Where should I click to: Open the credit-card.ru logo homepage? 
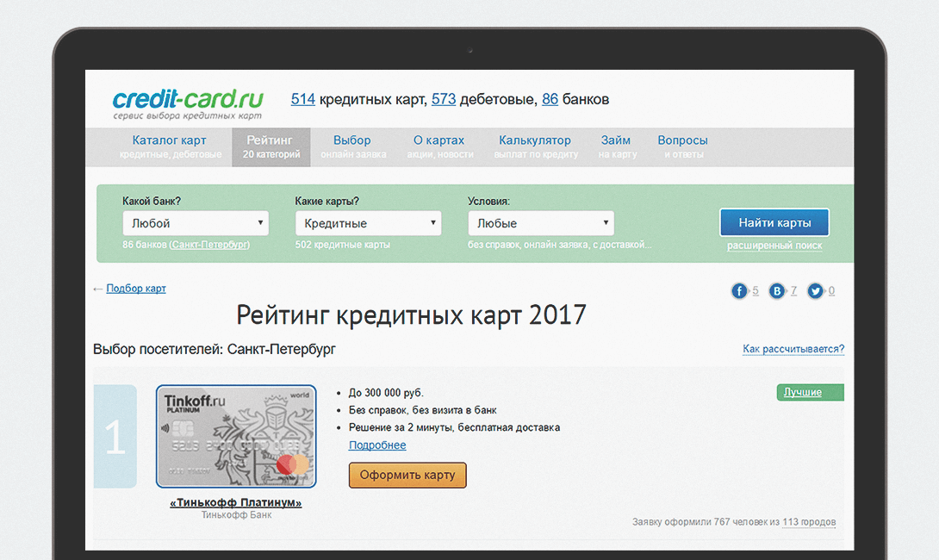(188, 103)
